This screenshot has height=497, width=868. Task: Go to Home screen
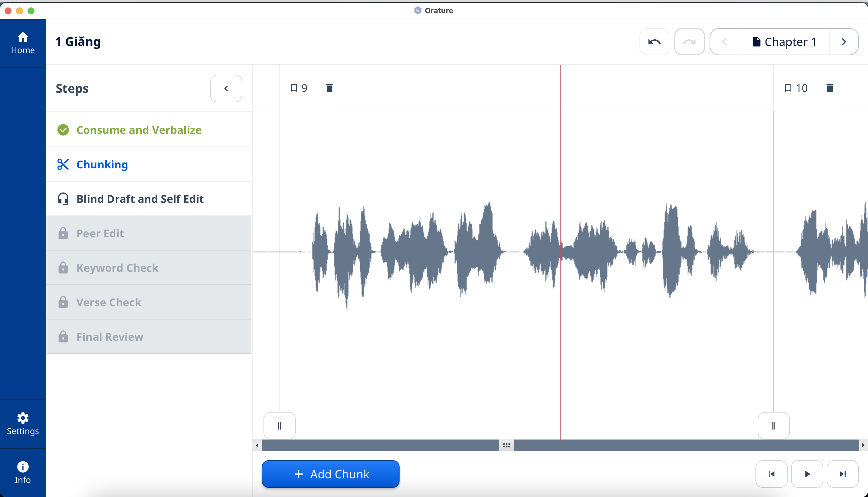pyautogui.click(x=23, y=43)
